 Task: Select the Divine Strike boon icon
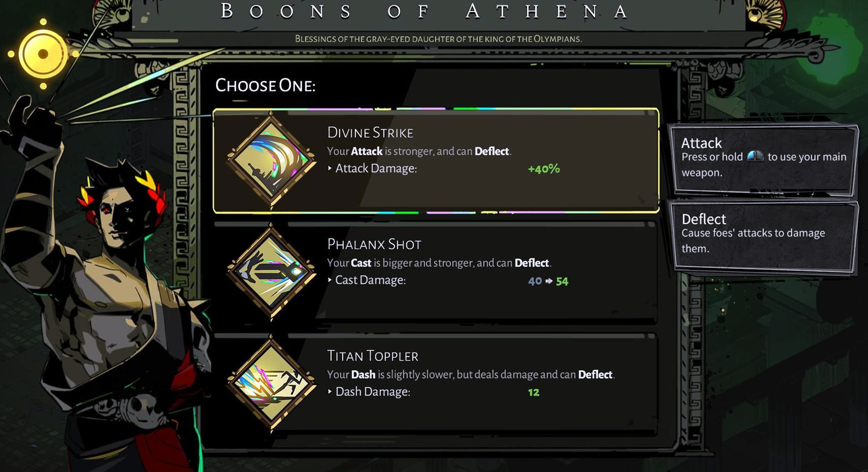pos(271,159)
